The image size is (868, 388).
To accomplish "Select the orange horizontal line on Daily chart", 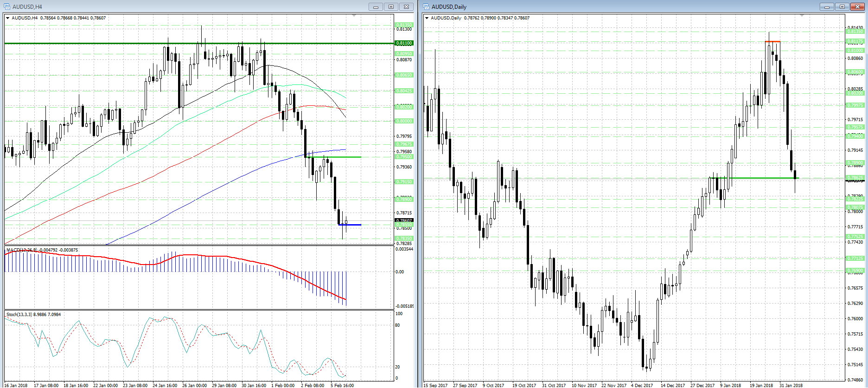I will (x=772, y=42).
